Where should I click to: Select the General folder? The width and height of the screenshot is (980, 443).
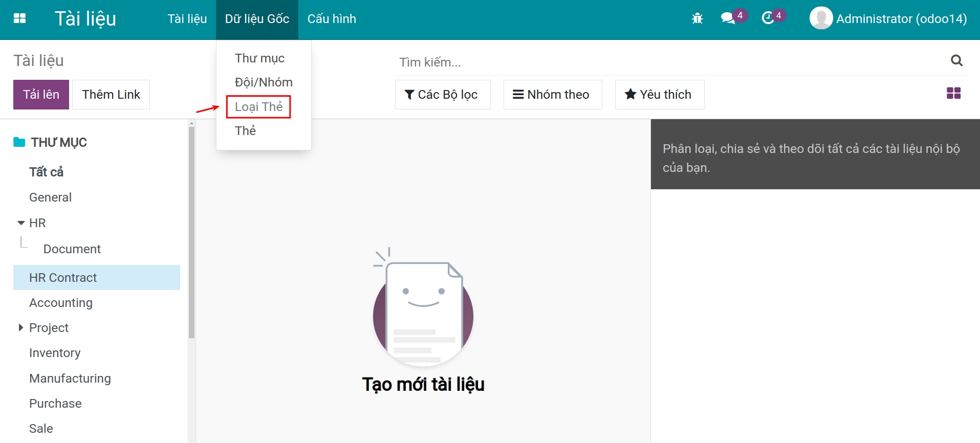click(50, 197)
